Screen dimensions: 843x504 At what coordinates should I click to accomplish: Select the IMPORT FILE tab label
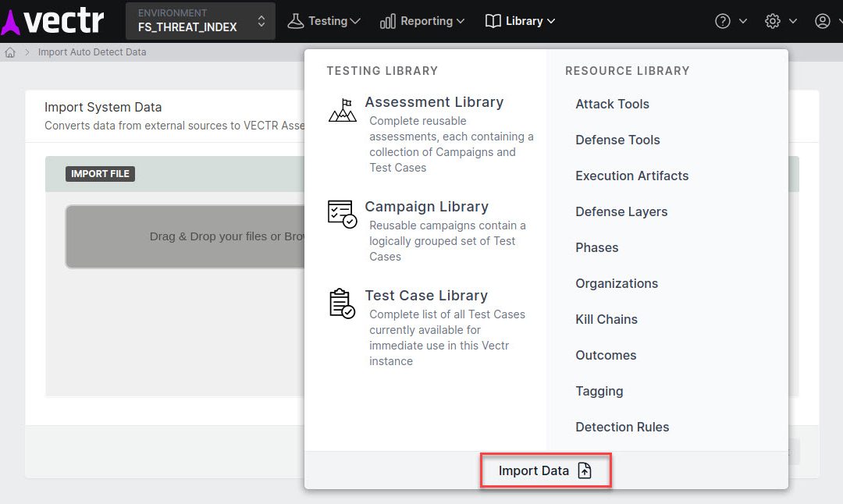point(100,173)
